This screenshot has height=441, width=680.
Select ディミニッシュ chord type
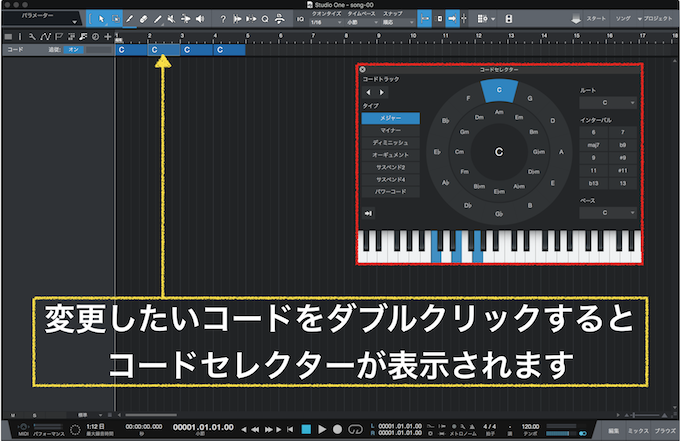coord(391,143)
